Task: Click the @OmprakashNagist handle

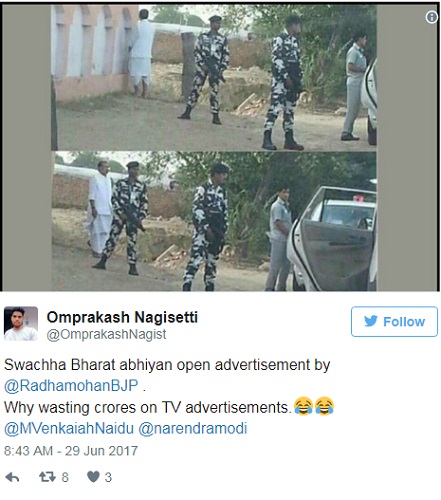Action: 106,334
